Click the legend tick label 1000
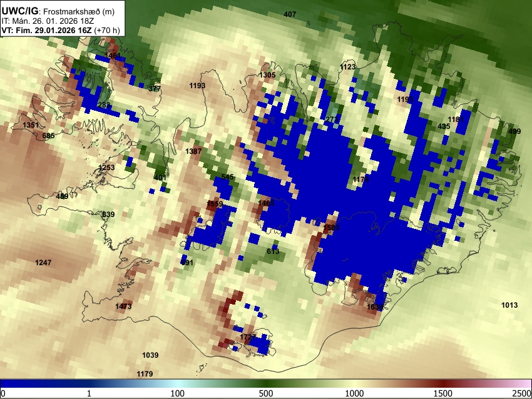This screenshot has width=532, height=399. tap(354, 393)
